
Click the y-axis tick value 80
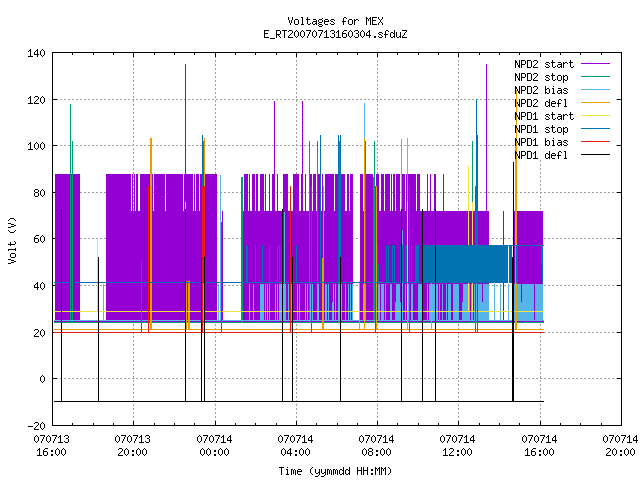(39, 193)
